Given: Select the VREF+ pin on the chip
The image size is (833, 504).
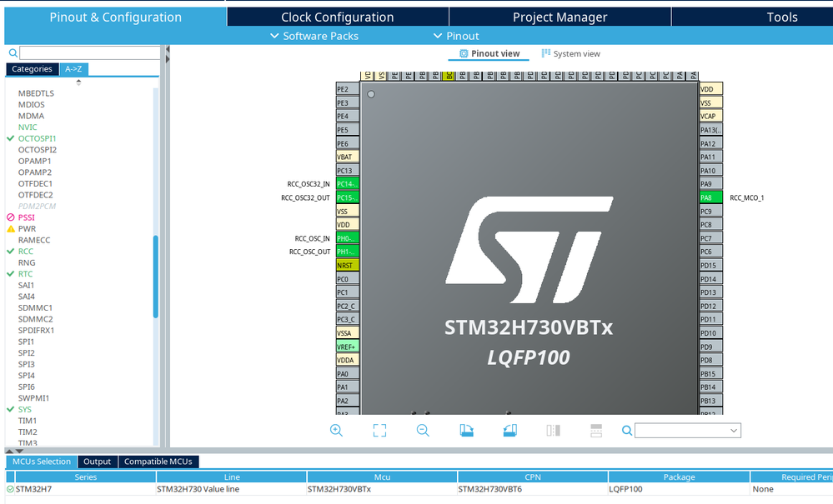Looking at the screenshot, I should pyautogui.click(x=348, y=347).
